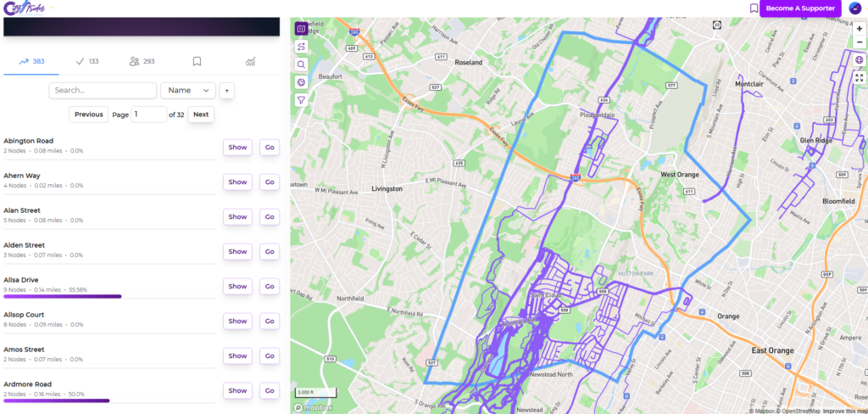Click the bookmark icon in the header
Image resolution: width=868 pixels, height=414 pixels.
[754, 8]
